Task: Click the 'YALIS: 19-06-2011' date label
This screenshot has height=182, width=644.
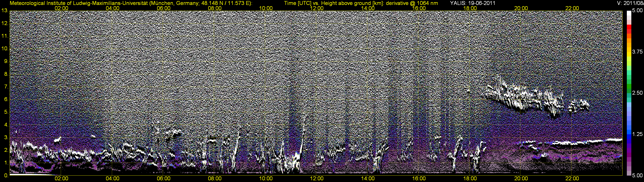Action: [x=472, y=3]
